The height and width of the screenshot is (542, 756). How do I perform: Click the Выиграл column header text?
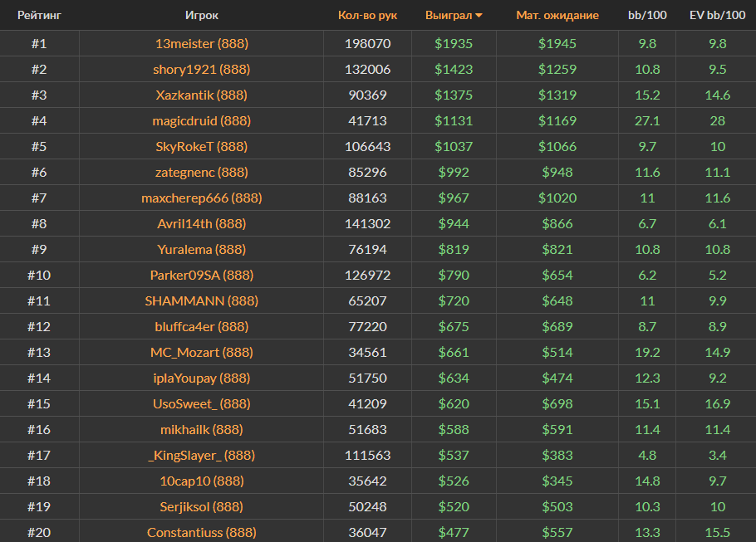click(448, 15)
